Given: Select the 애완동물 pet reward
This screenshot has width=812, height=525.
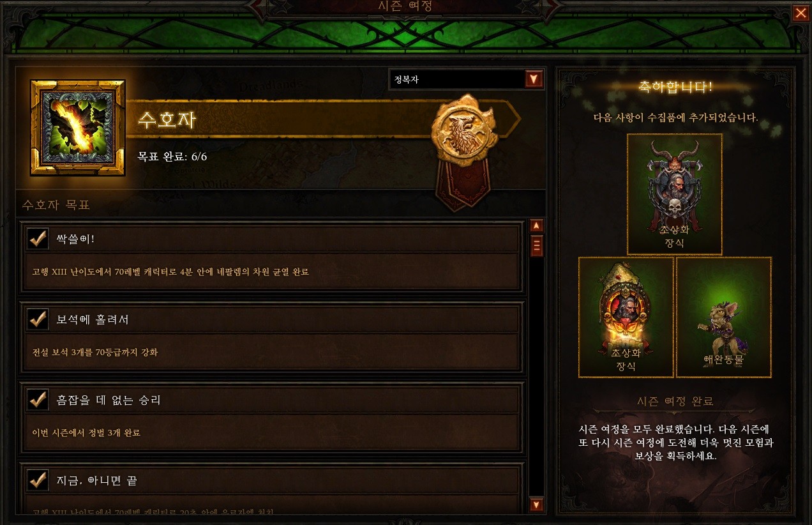Looking at the screenshot, I should [x=724, y=317].
